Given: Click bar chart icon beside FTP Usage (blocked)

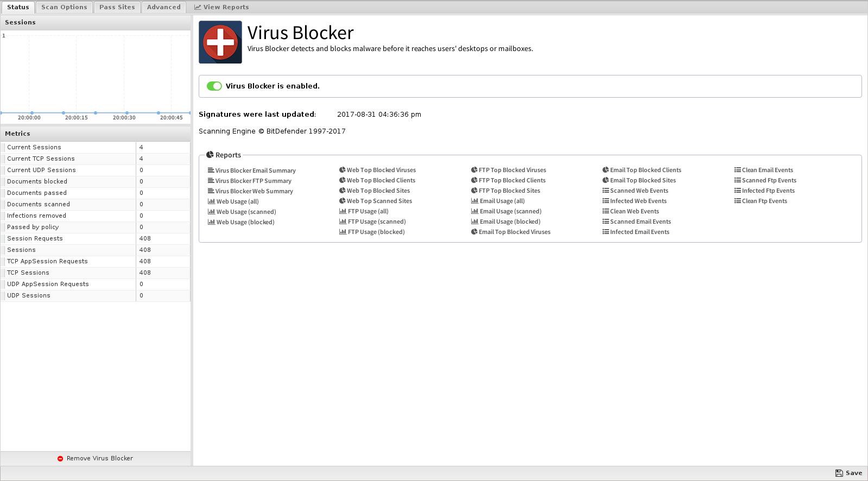Looking at the screenshot, I should tap(343, 232).
